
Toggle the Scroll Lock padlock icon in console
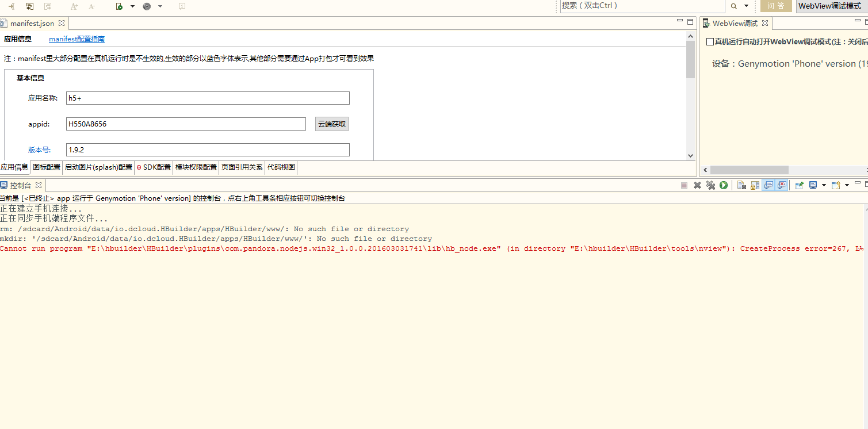[x=755, y=185]
